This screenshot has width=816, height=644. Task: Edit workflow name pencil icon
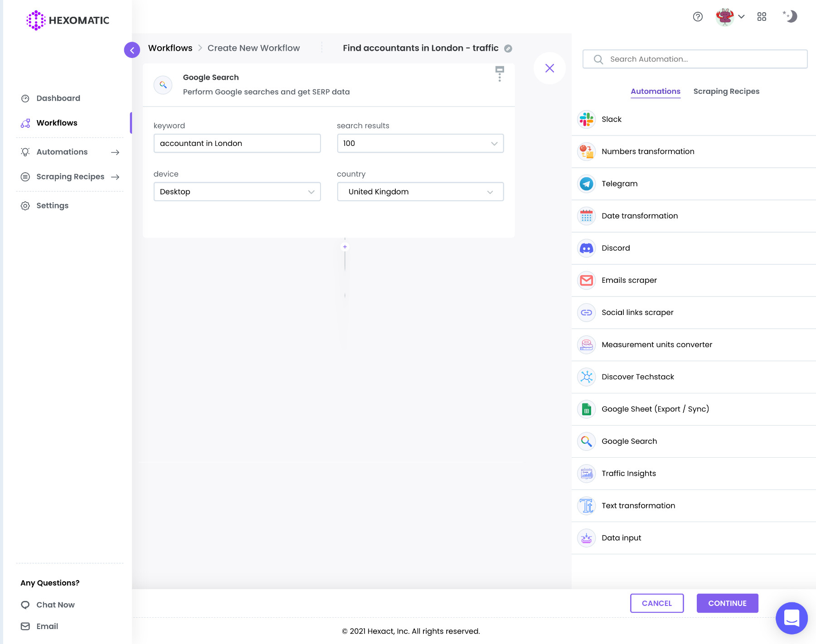point(508,48)
